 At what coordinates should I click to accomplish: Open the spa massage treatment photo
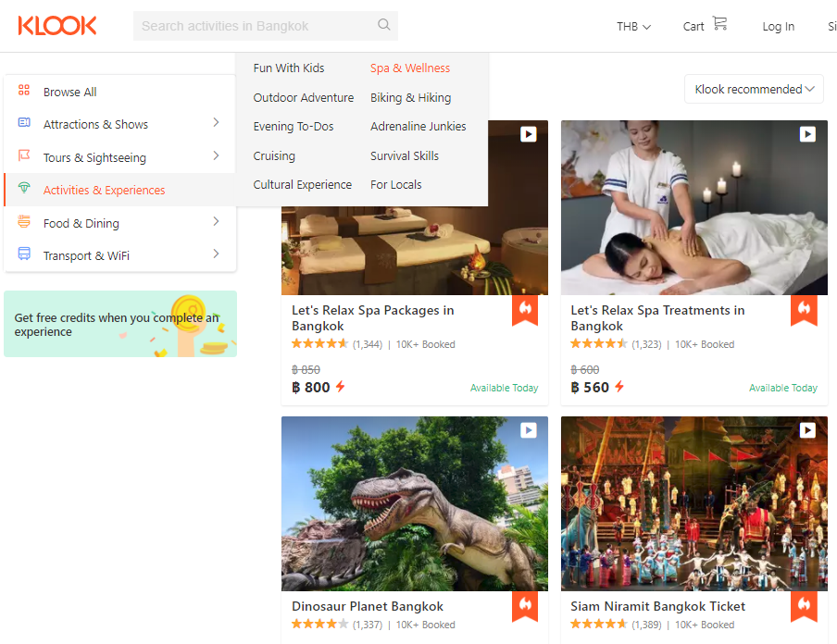tap(693, 207)
